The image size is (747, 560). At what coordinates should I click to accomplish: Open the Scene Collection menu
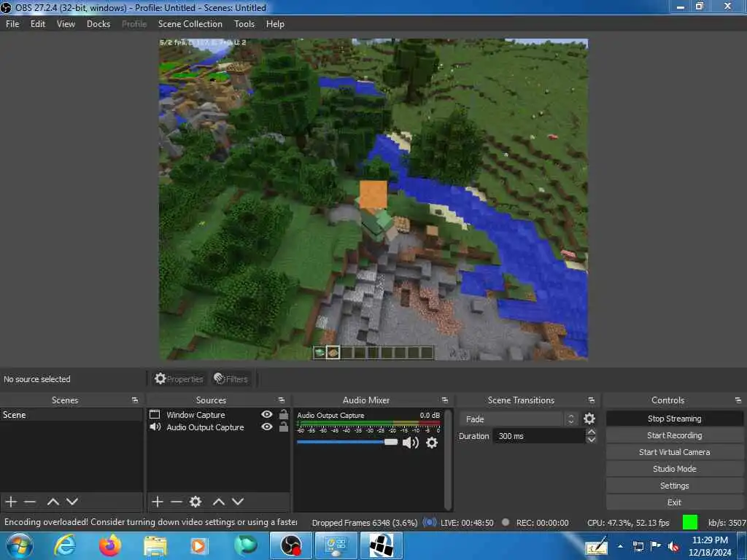[190, 24]
